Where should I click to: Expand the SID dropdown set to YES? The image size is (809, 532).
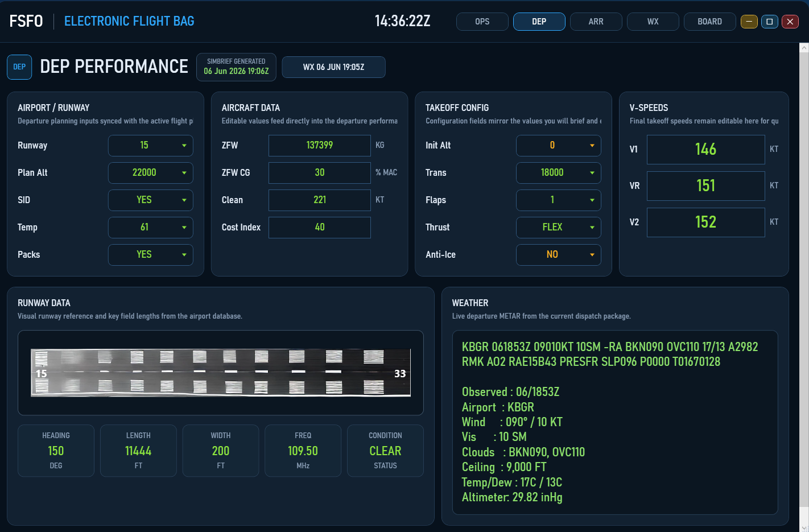click(151, 200)
